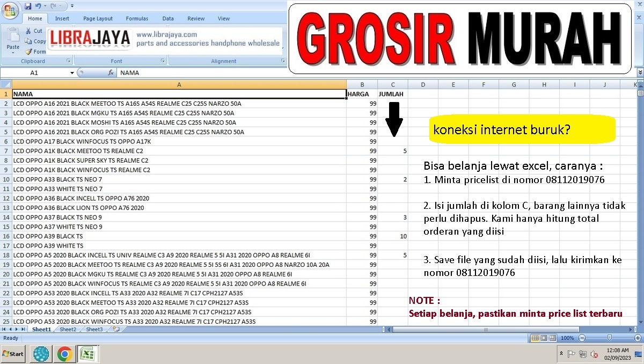Click the Insert Function fx icon
The image size is (644, 364).
click(111, 72)
